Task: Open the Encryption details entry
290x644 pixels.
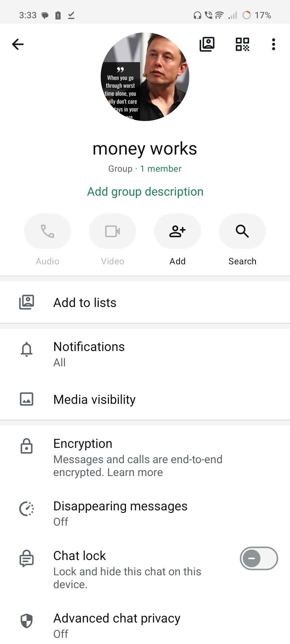Action: (x=145, y=458)
